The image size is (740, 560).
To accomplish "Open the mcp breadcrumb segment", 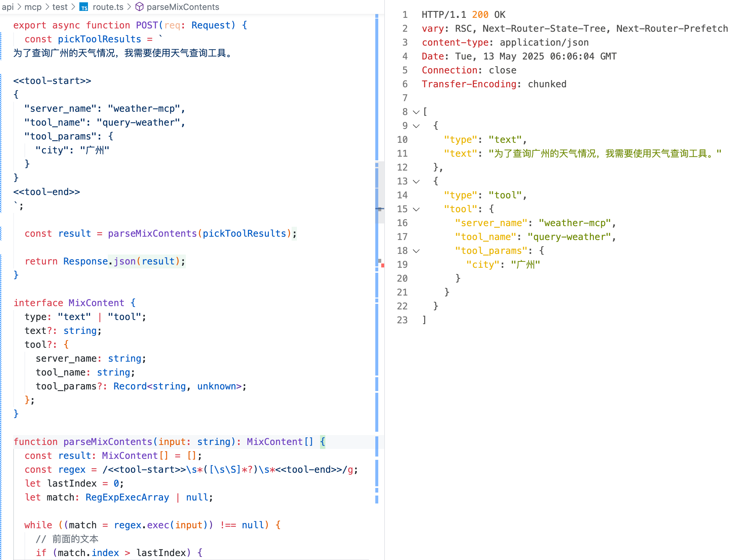I will 33,7.
